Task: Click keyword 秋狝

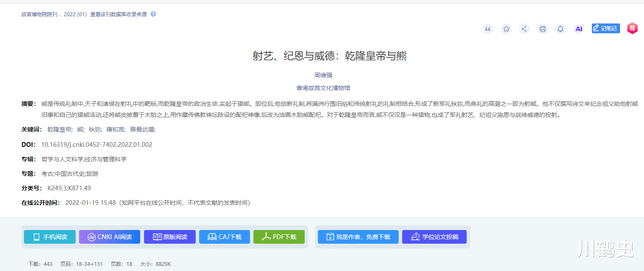Action: click(x=95, y=129)
